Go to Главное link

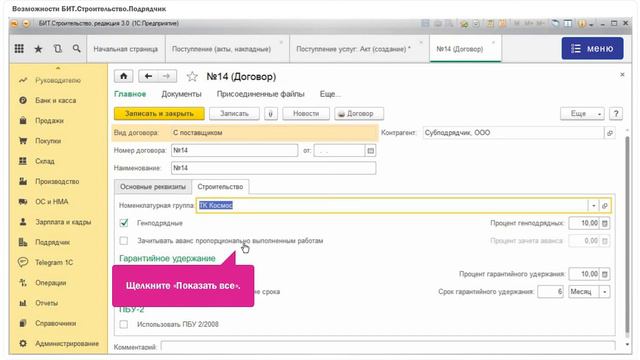pos(130,94)
